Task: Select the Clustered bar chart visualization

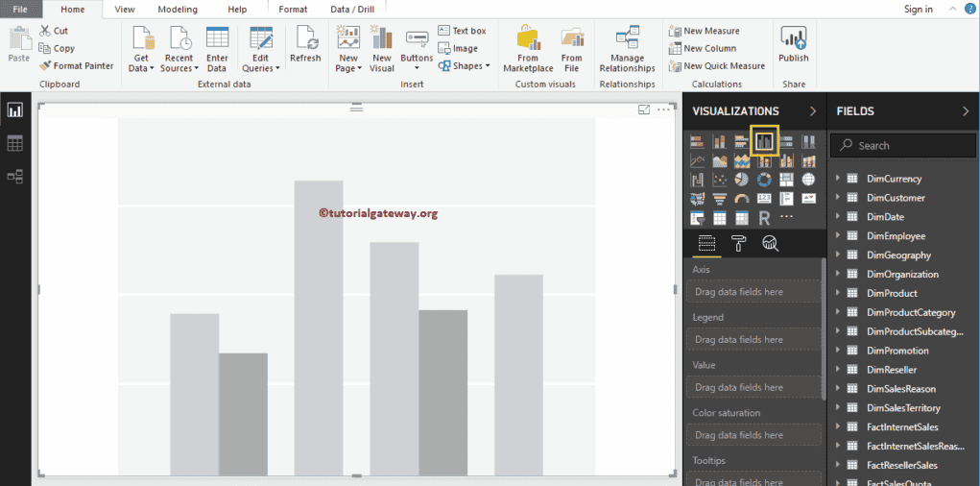Action: click(742, 141)
